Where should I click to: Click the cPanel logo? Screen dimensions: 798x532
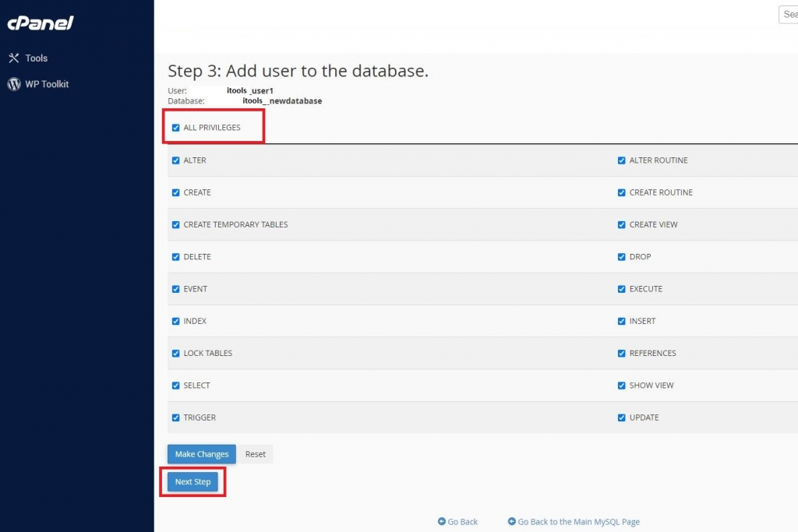(41, 23)
